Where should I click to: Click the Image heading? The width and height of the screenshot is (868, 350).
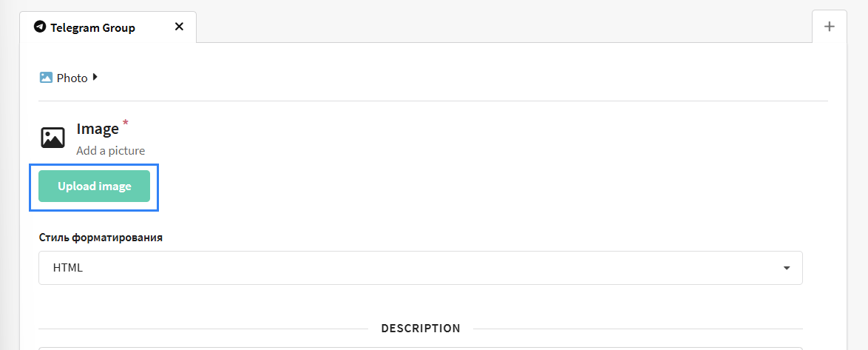click(x=98, y=129)
